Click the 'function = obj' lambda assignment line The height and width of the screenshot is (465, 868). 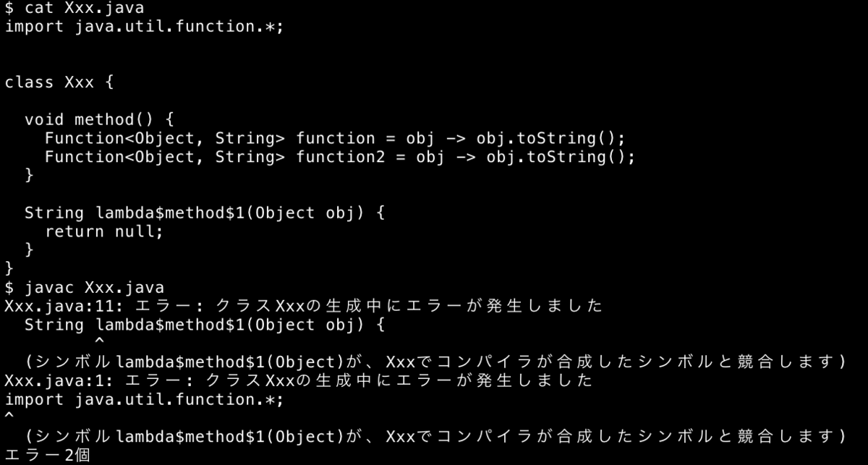(x=334, y=138)
